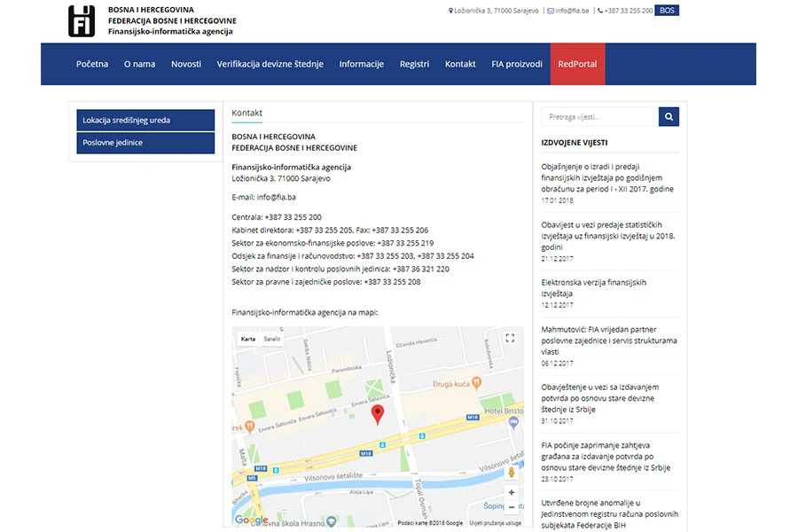
Task: Click Uvjeti pružanja usluge map link
Action: (495, 523)
